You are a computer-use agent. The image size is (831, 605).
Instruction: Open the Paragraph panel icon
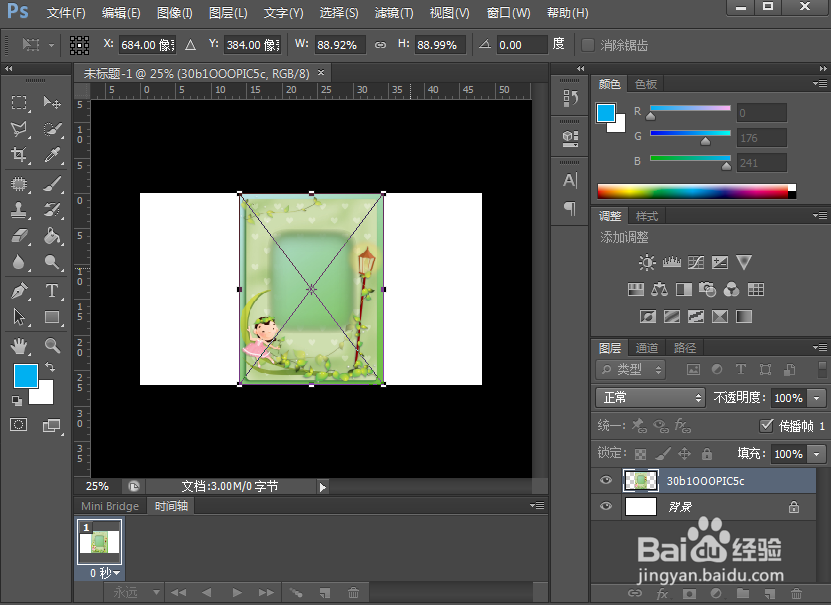coord(570,208)
